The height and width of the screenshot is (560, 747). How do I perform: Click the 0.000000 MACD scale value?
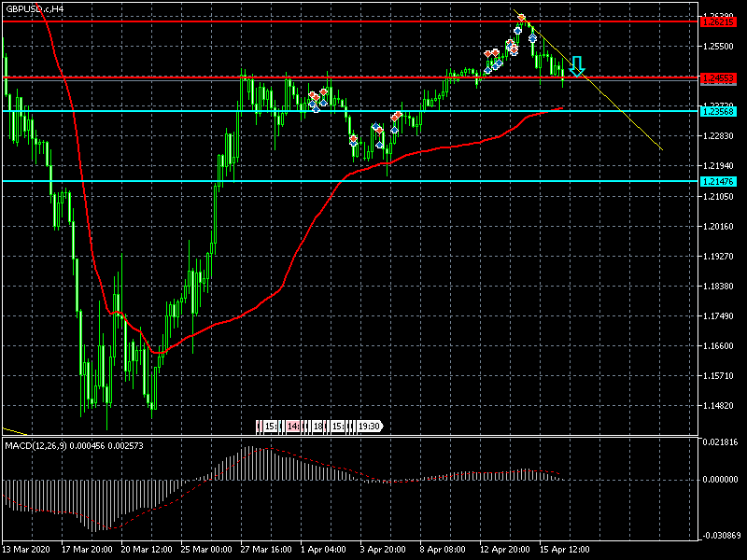[x=722, y=480]
